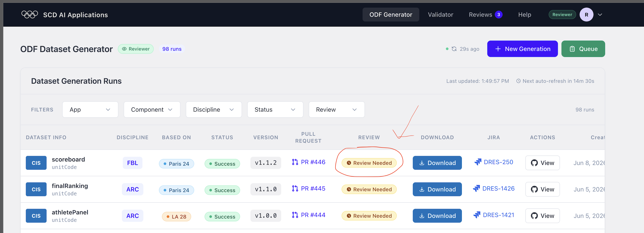Click Review Needed for finalRanking row
The image size is (644, 233).
click(x=369, y=190)
